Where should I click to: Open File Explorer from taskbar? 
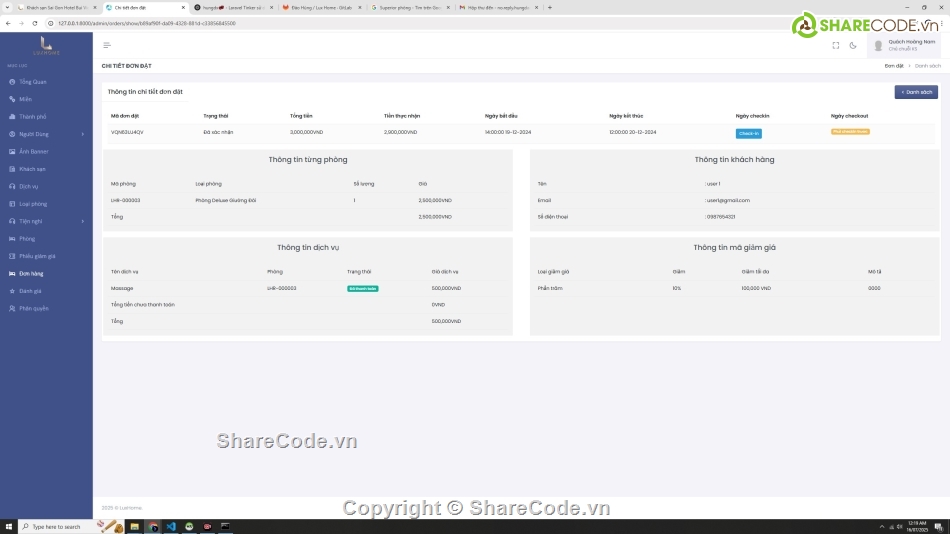click(135, 527)
